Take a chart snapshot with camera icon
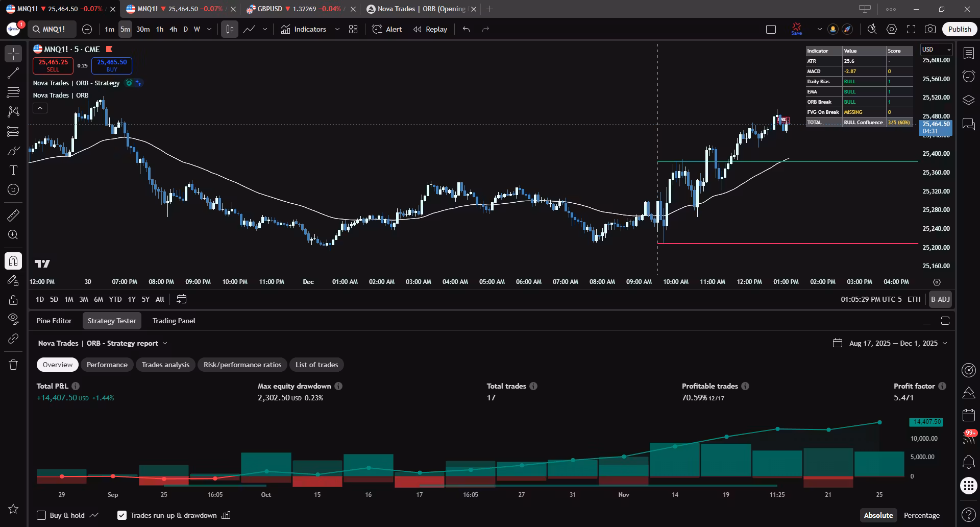The width and height of the screenshot is (980, 527). pyautogui.click(x=930, y=29)
